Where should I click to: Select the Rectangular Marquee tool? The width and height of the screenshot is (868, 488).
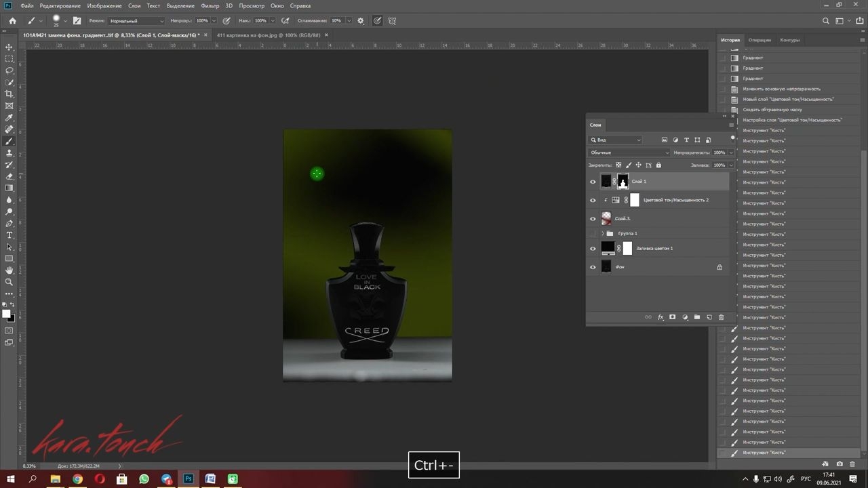(9, 59)
